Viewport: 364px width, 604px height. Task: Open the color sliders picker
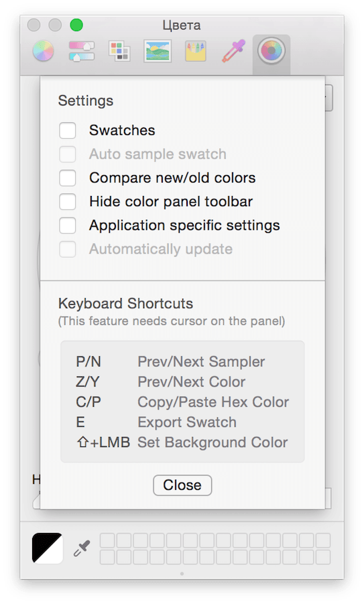(82, 51)
